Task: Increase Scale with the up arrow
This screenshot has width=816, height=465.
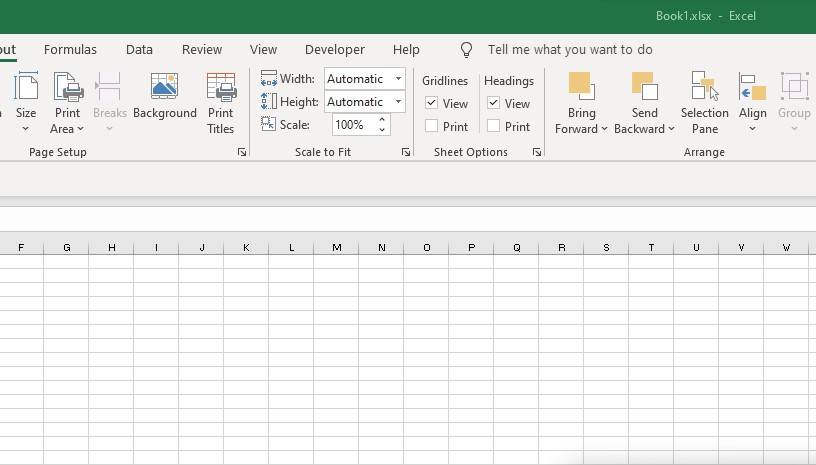Action: 382,120
